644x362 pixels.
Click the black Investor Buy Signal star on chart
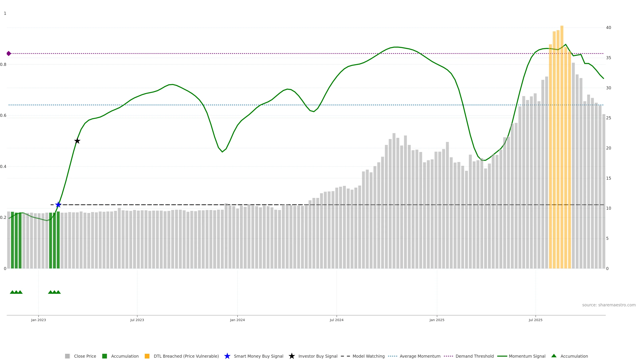pos(77,141)
